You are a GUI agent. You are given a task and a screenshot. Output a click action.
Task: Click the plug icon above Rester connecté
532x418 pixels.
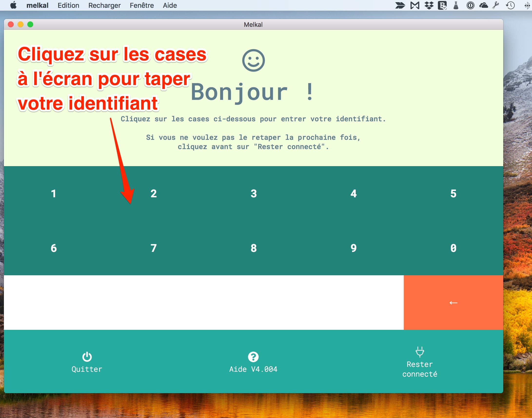click(420, 352)
